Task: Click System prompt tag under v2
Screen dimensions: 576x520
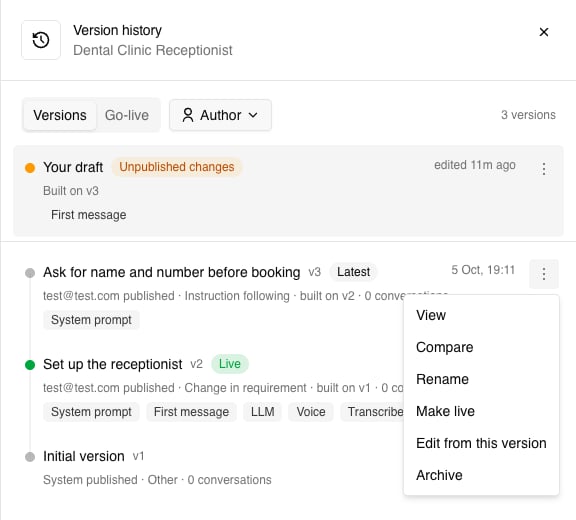Action: click(x=91, y=412)
